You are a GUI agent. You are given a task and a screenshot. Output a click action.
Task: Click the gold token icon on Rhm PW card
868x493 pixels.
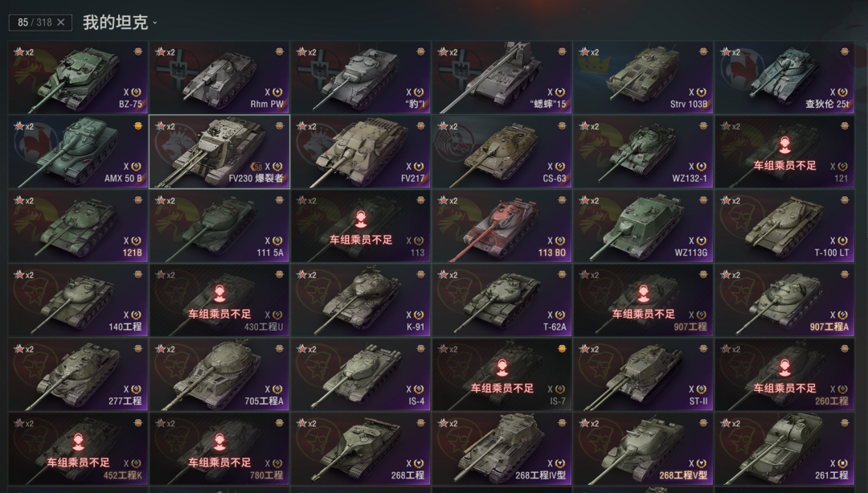point(280,51)
